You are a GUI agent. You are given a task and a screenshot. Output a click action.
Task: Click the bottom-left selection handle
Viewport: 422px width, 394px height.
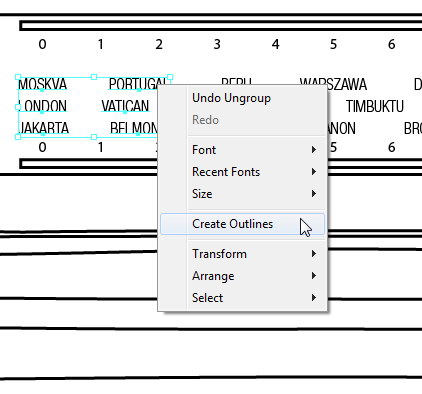pyautogui.click(x=18, y=137)
